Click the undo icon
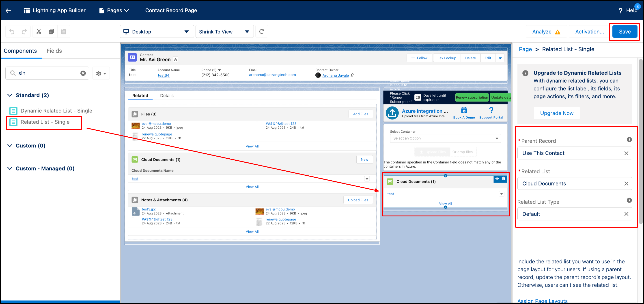The height and width of the screenshot is (304, 644). [x=12, y=32]
